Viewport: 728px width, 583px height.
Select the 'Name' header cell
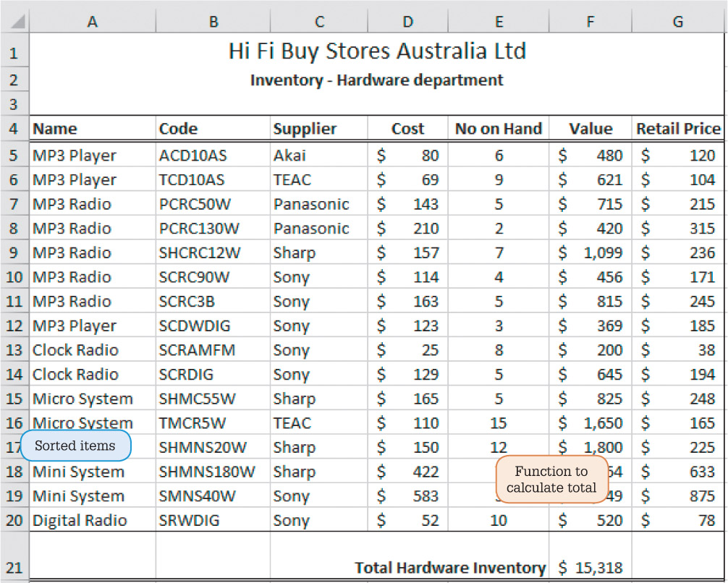93,129
